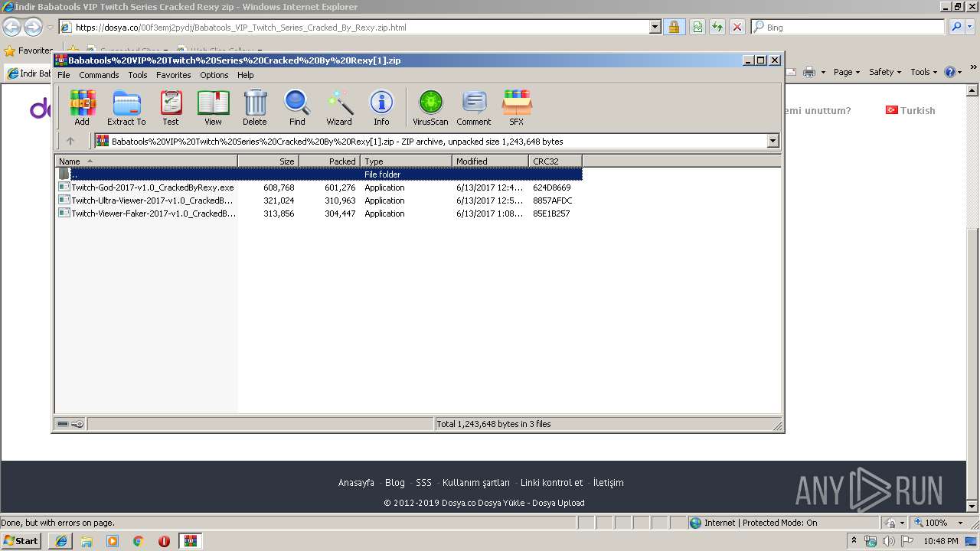The image size is (980, 551).
Task: Click the Add toolbar icon in WinRAR
Action: tap(82, 108)
